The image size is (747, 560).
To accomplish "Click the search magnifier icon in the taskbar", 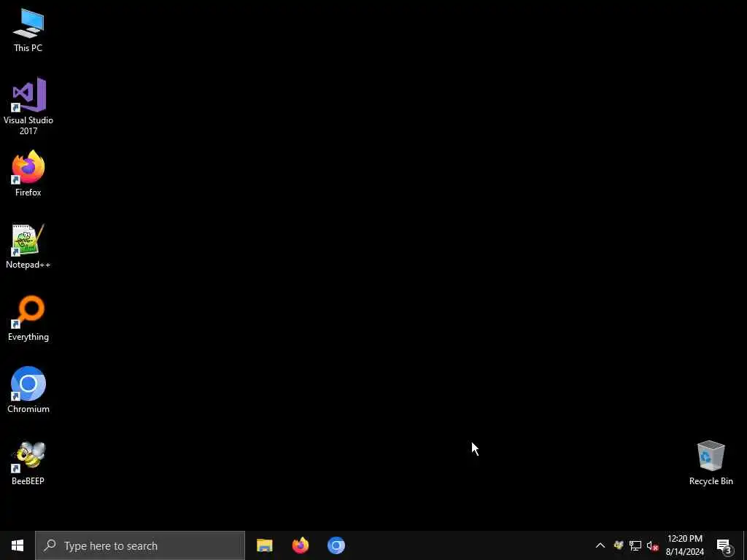I will point(50,545).
